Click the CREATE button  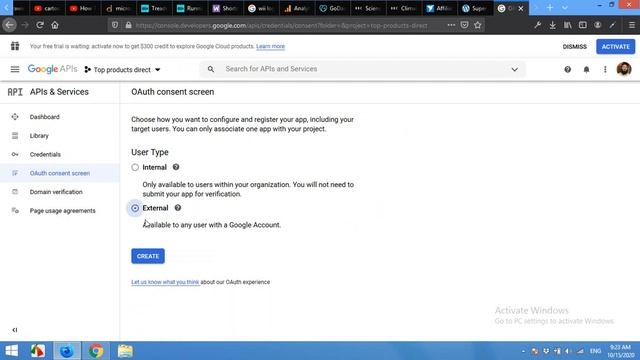point(148,256)
